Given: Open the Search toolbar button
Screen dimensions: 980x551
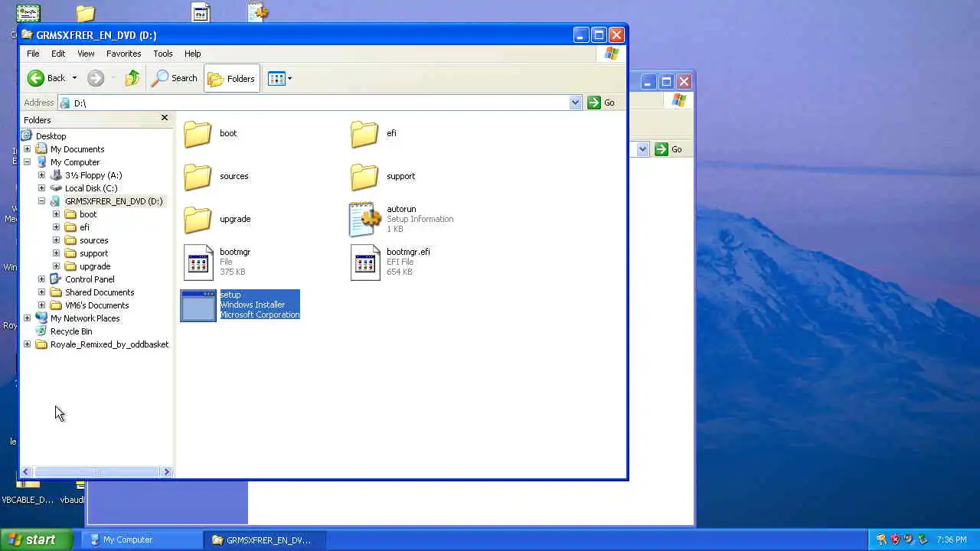Looking at the screenshot, I should tap(175, 78).
